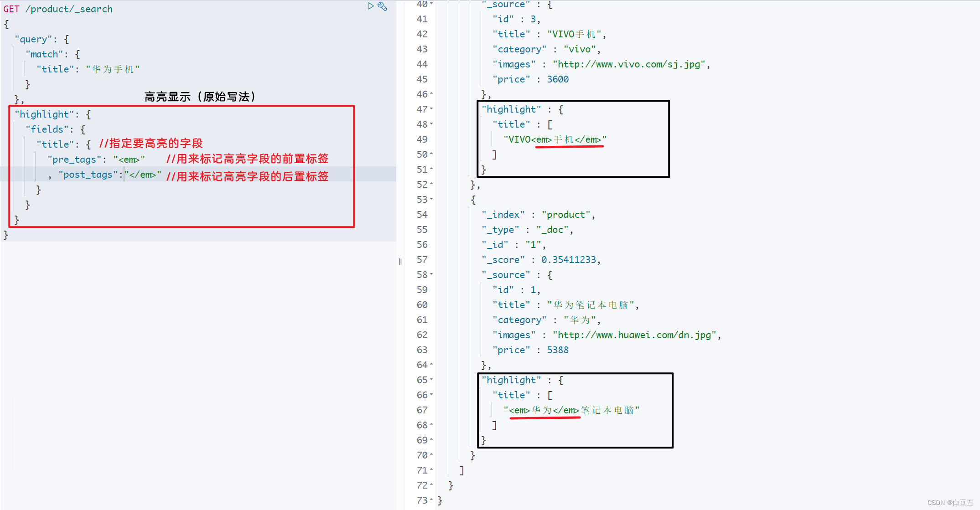
Task: Collapse _source block at line 58
Action: point(431,274)
